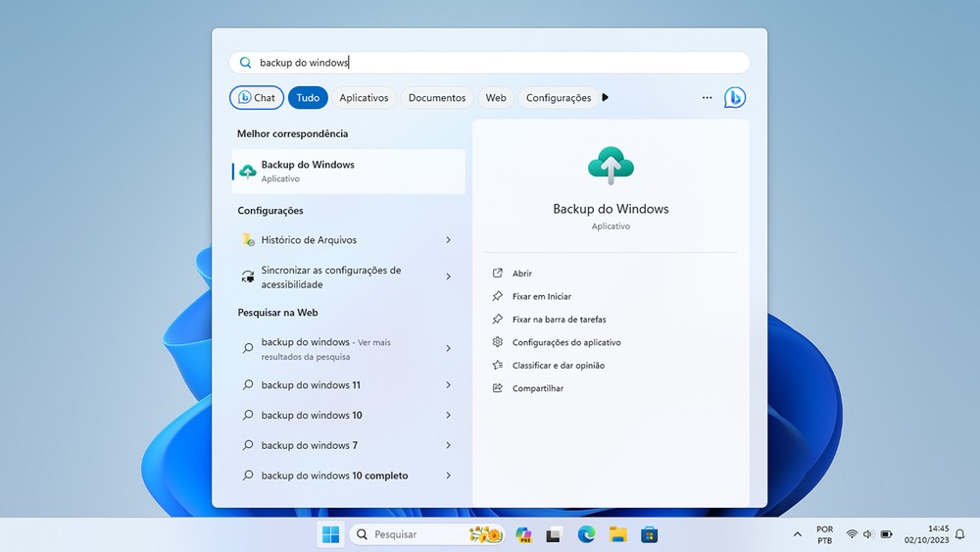Expand 'backup do windows - Ver mais' arrow

tap(448, 348)
